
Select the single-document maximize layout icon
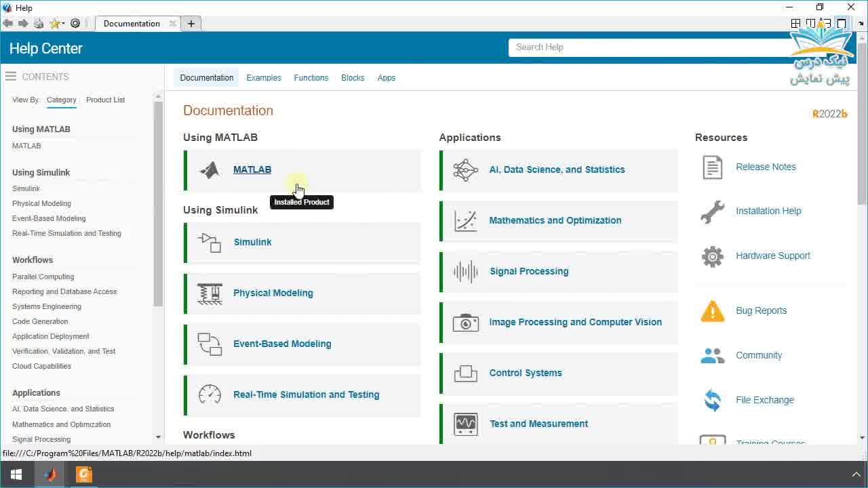842,23
